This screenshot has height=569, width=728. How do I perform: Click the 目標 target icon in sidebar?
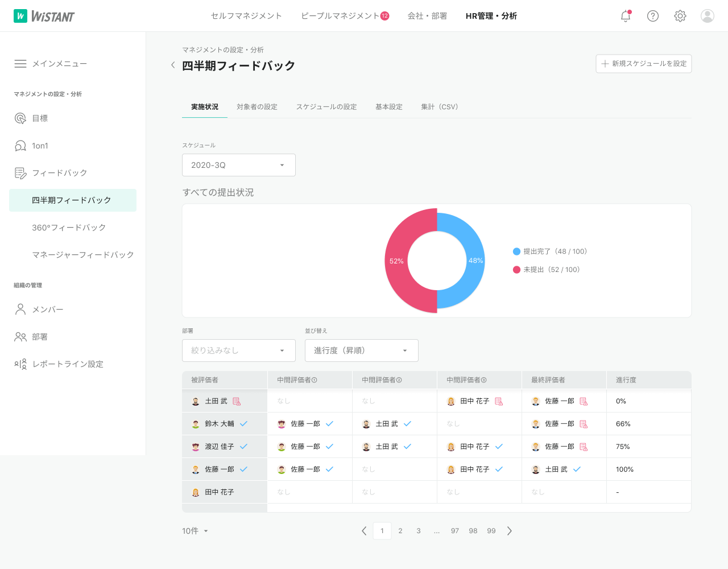pos(20,118)
